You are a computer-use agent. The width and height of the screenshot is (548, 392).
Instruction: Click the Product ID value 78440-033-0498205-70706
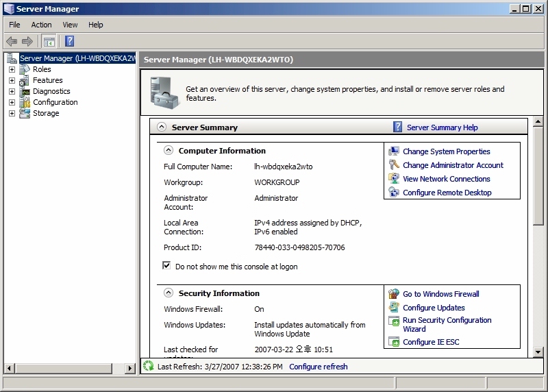299,247
